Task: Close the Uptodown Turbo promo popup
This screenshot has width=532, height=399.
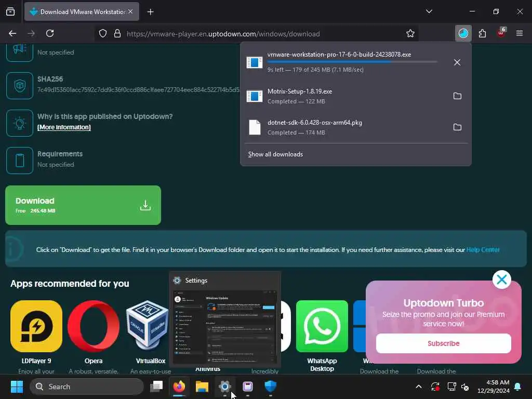Action: [501, 280]
